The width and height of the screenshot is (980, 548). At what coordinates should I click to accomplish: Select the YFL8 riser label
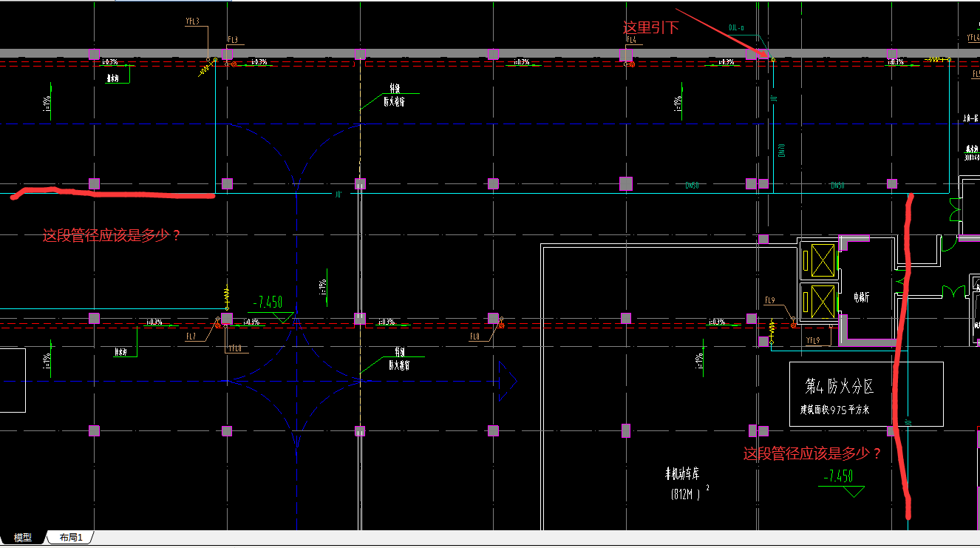235,348
